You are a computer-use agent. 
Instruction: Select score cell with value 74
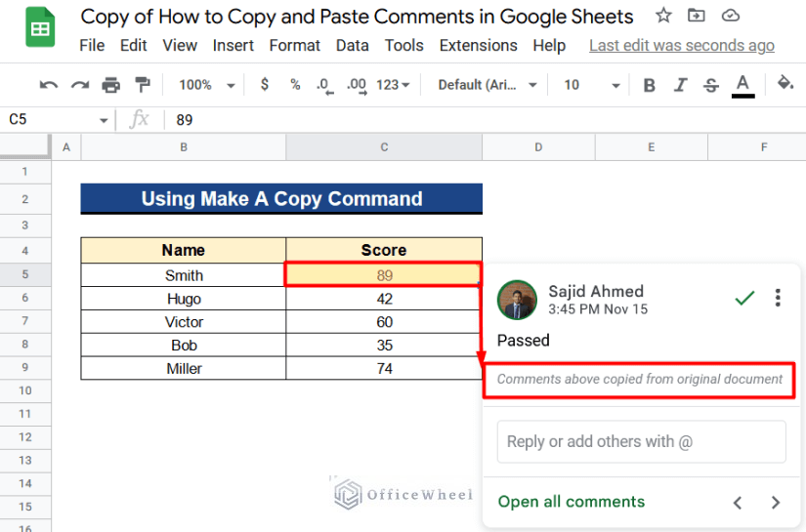pos(384,368)
